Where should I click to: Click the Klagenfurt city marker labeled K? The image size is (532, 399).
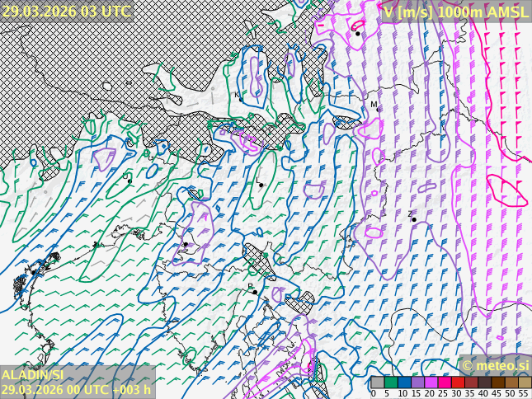tap(242, 99)
